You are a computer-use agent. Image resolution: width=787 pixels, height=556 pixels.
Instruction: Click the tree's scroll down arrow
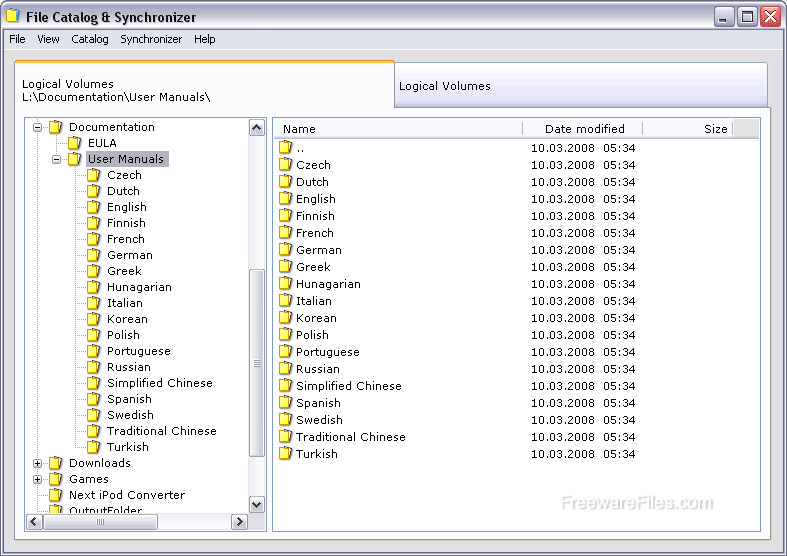click(x=256, y=504)
